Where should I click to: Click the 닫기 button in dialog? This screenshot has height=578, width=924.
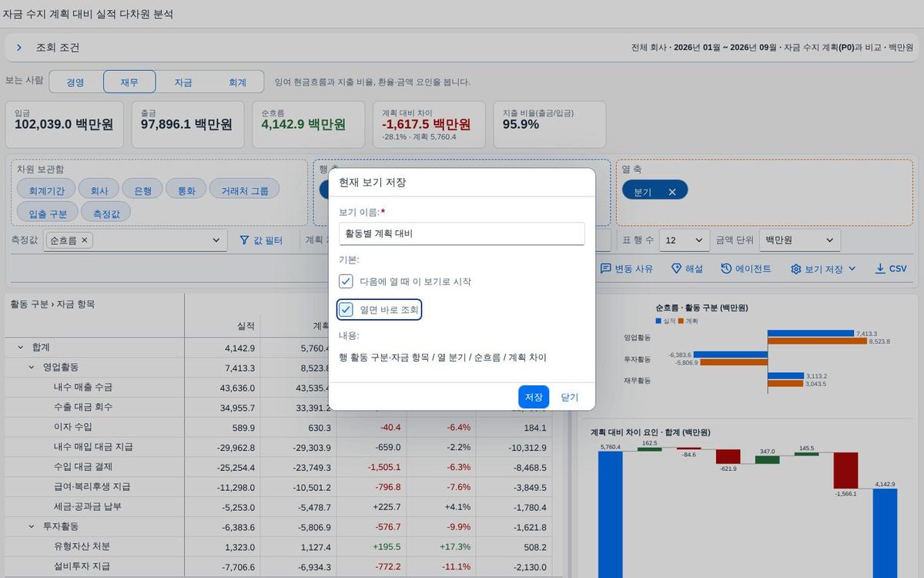[x=569, y=397]
